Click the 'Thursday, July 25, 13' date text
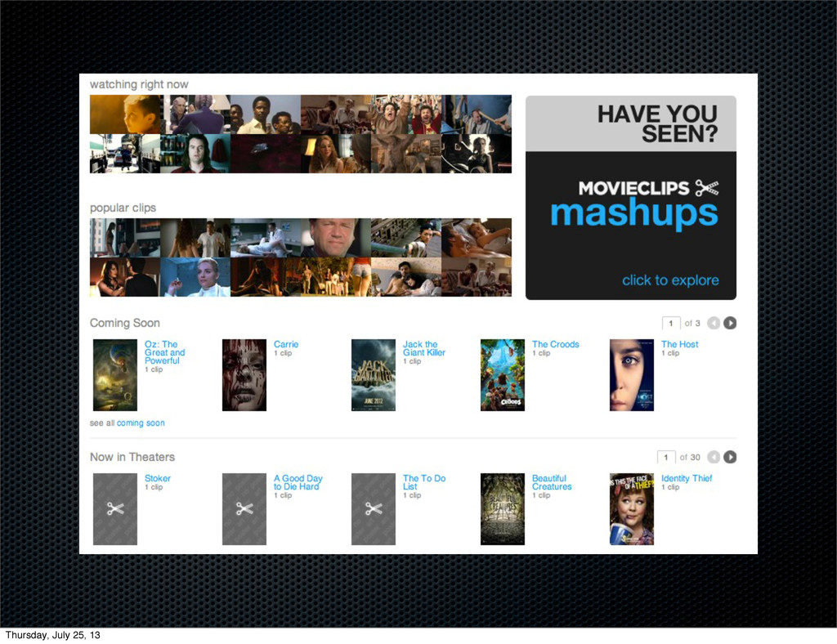837x644 pixels. pos(53,635)
